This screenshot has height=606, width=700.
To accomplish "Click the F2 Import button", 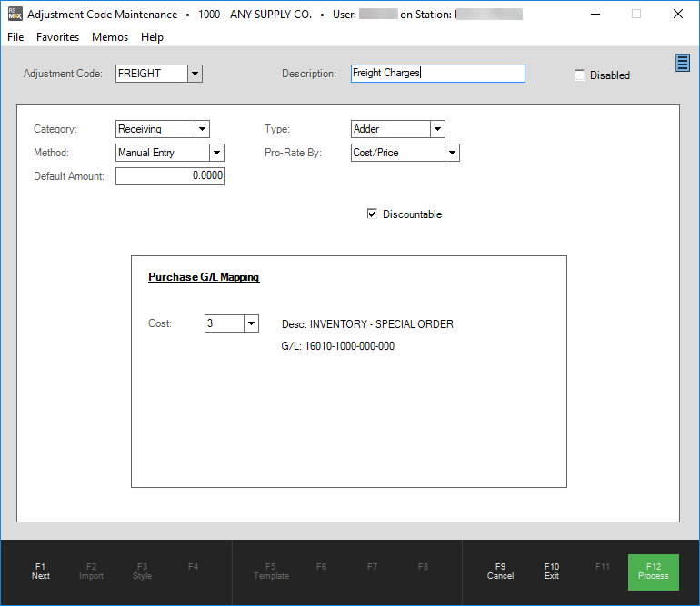I will point(91,571).
